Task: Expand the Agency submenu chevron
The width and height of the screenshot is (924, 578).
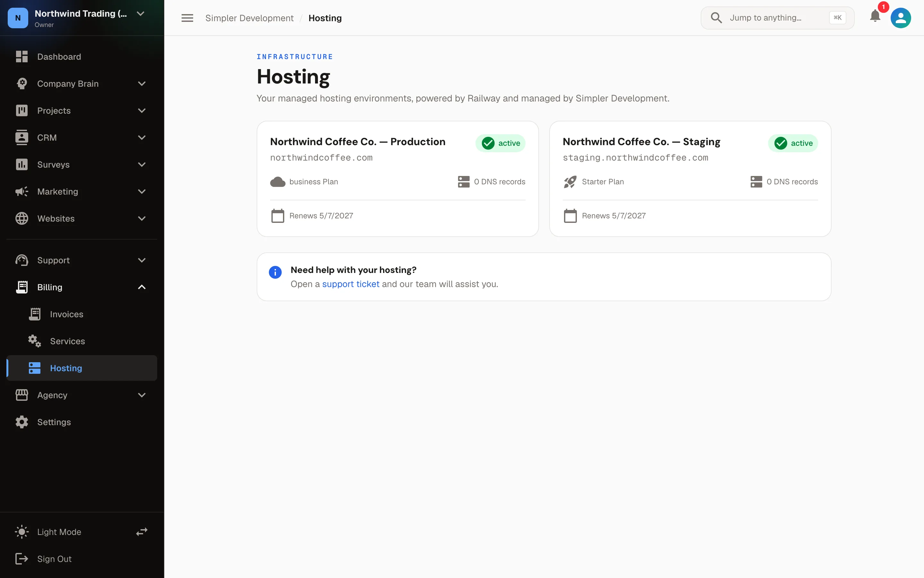Action: click(142, 395)
